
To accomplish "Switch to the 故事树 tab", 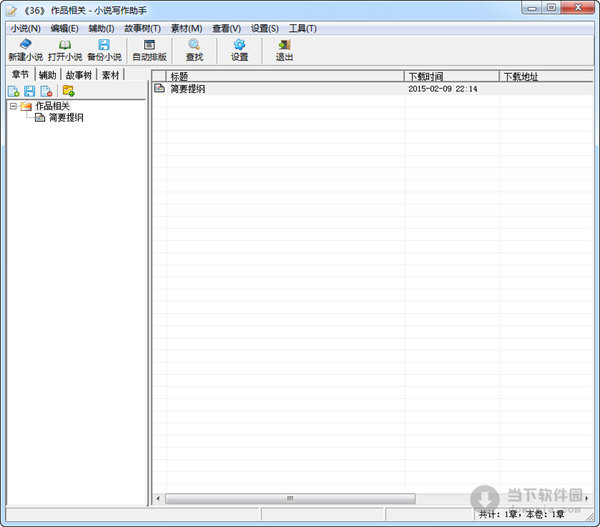I will pos(79,75).
